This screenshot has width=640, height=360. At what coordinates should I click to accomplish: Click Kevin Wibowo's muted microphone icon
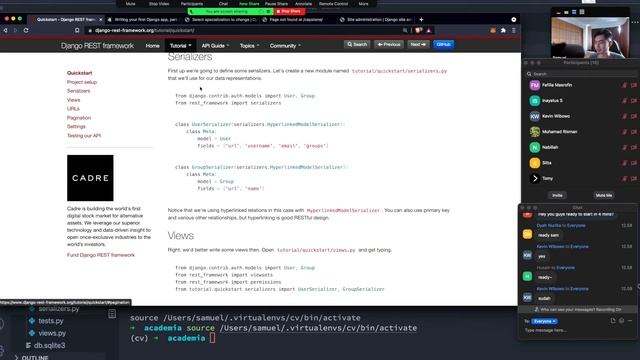(x=624, y=116)
